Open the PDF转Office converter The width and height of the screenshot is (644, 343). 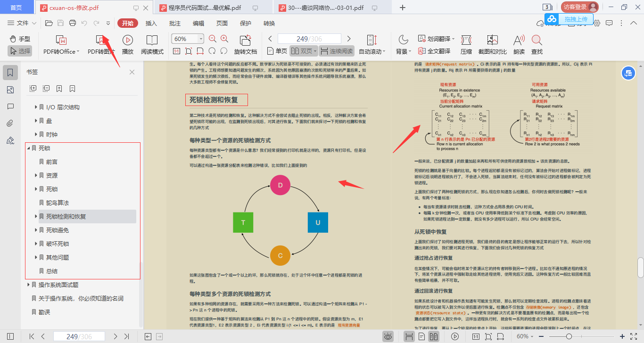[x=61, y=45]
